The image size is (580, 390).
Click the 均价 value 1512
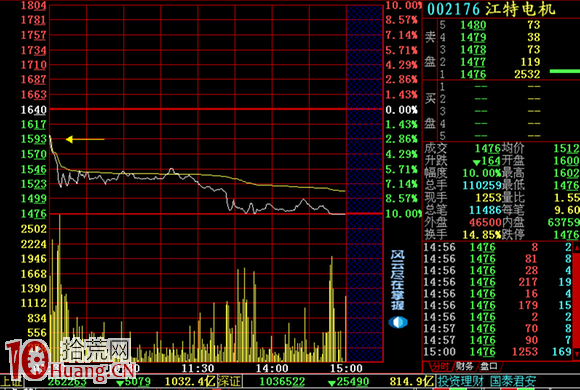point(567,148)
